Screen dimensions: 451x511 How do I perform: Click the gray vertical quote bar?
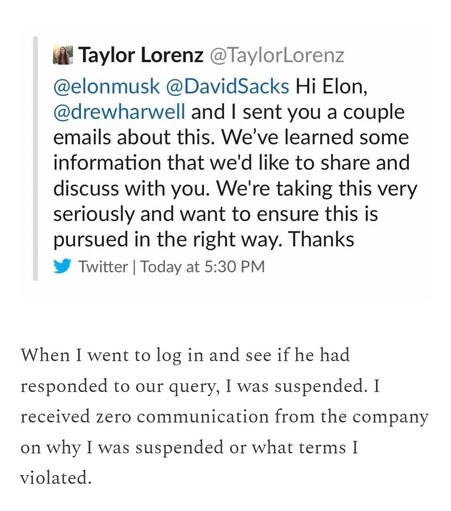[x=35, y=158]
